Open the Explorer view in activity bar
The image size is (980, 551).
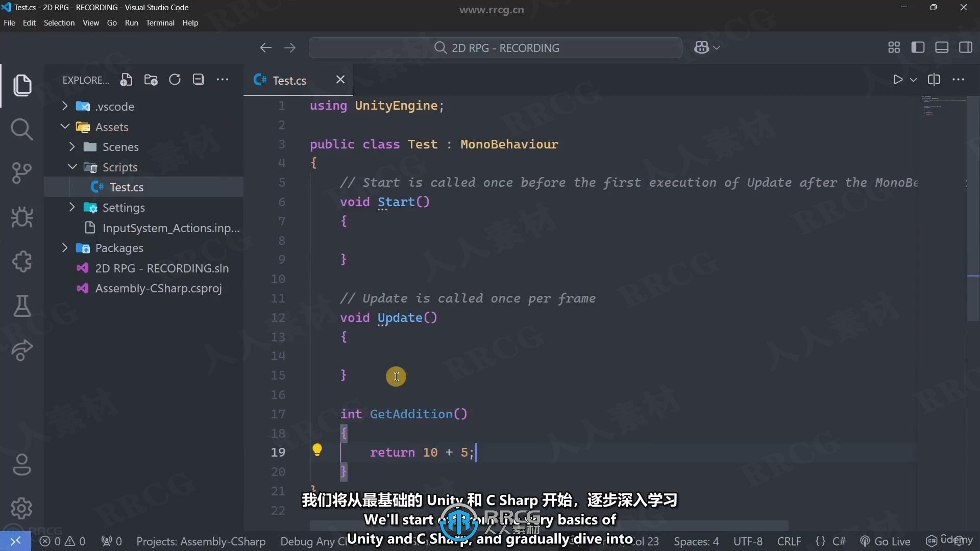[22, 85]
